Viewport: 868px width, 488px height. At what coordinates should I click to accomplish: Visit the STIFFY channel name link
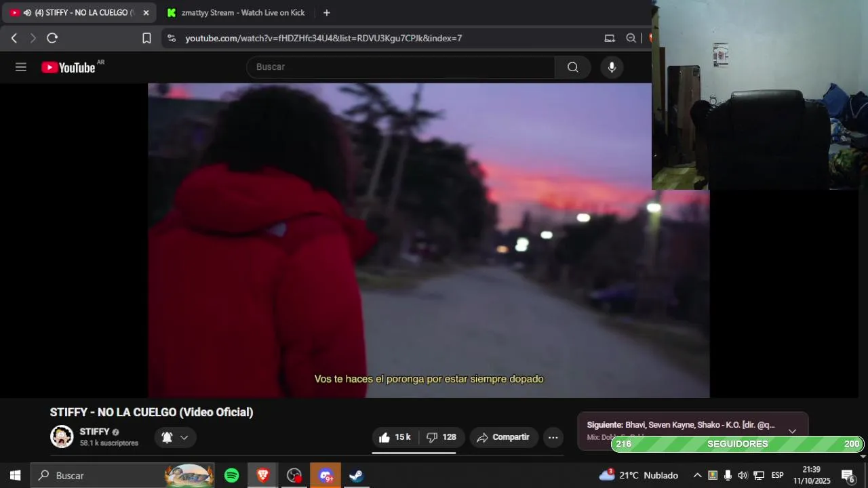(94, 432)
